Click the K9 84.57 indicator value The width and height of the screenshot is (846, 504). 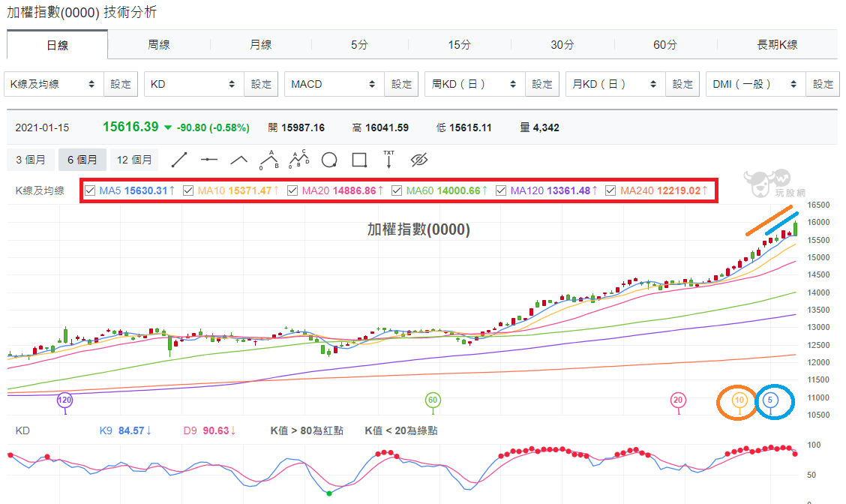click(x=125, y=430)
